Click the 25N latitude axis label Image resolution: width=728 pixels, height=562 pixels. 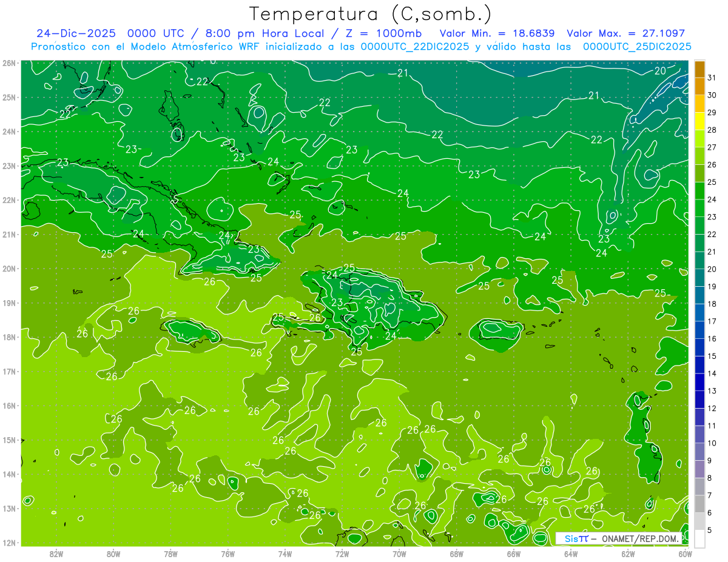(9, 97)
